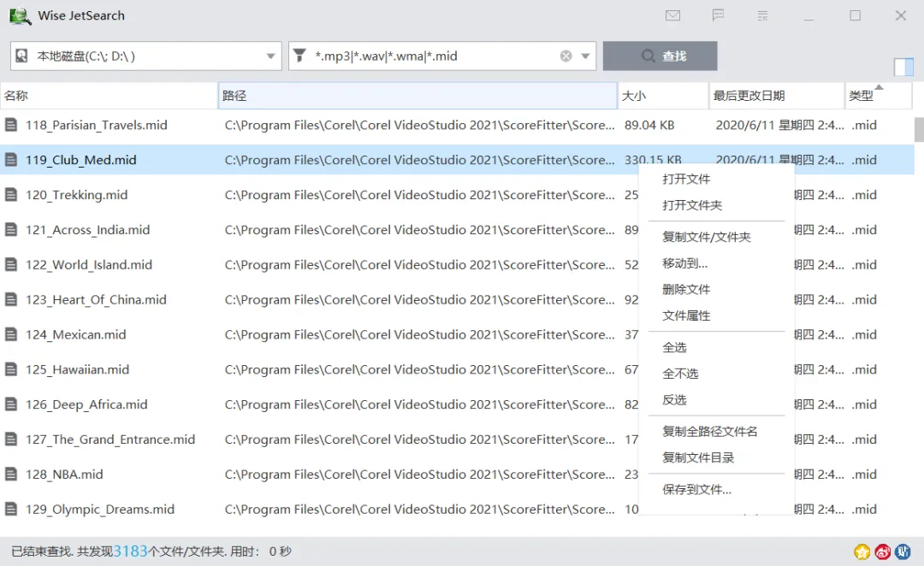Select the 120_Trekking.mid file name

(x=76, y=195)
